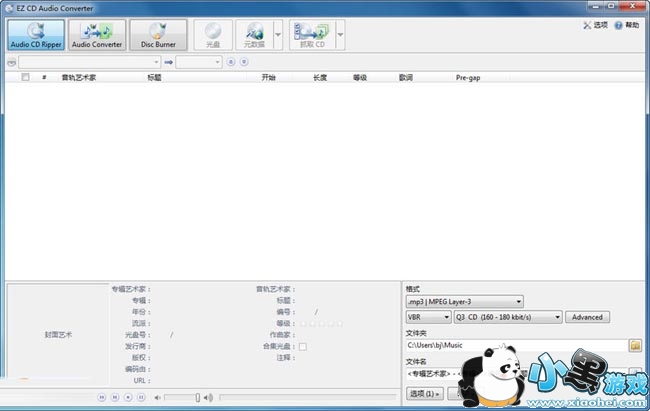Click the 元数据 metadata toolbar button
650x411 pixels.
coord(254,35)
